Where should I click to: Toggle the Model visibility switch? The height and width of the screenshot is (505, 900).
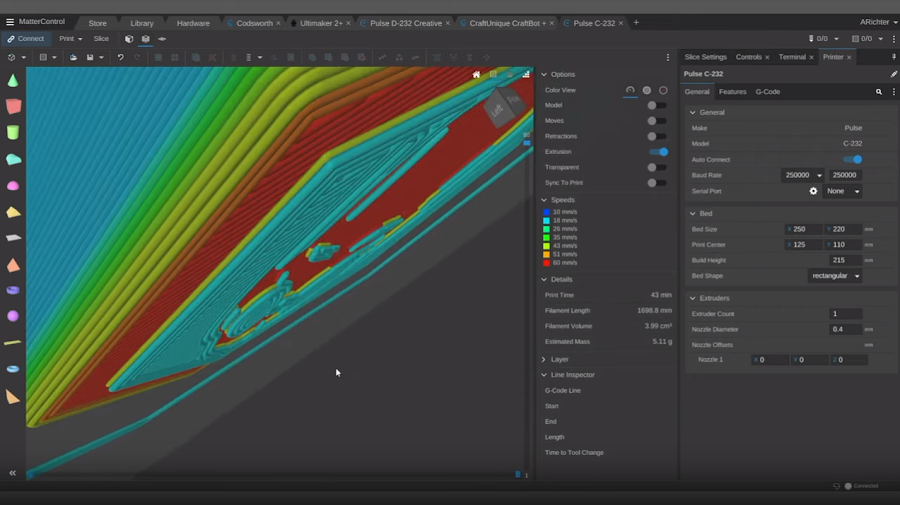[657, 106]
